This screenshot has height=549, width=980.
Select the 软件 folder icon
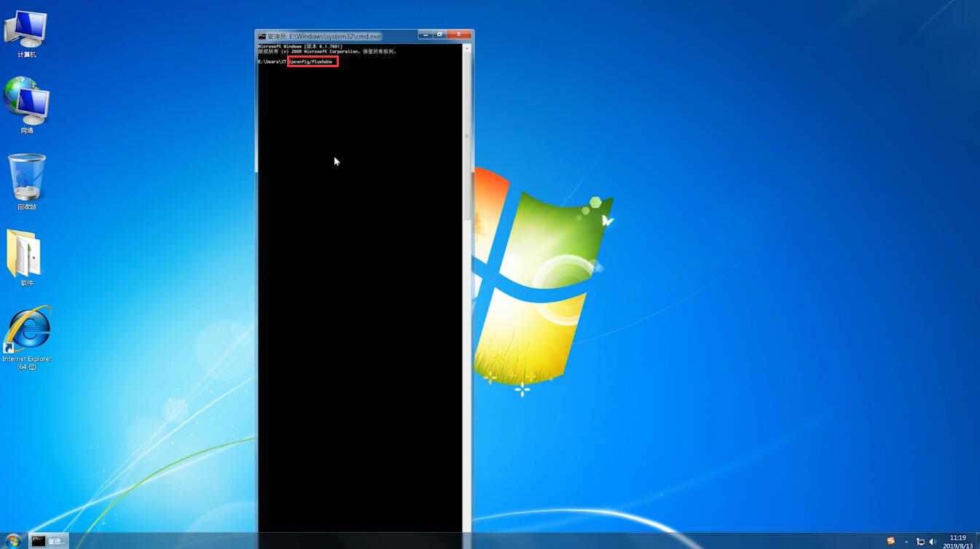tap(26, 257)
